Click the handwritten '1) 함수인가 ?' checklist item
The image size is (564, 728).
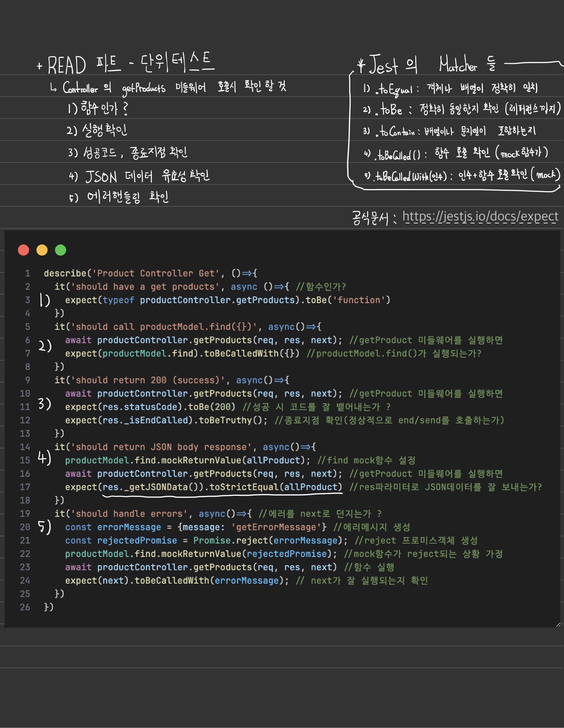98,108
